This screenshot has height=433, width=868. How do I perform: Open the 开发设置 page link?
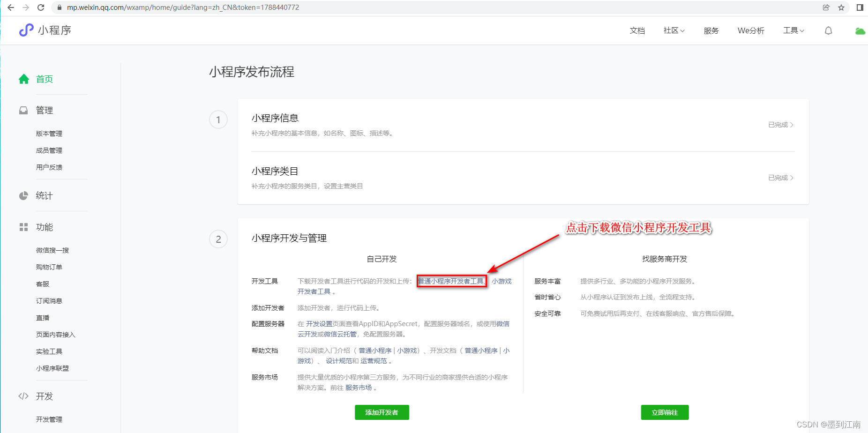(x=319, y=324)
